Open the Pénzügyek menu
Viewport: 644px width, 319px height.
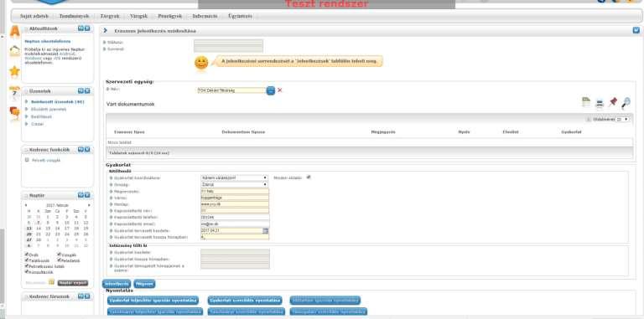point(170,17)
